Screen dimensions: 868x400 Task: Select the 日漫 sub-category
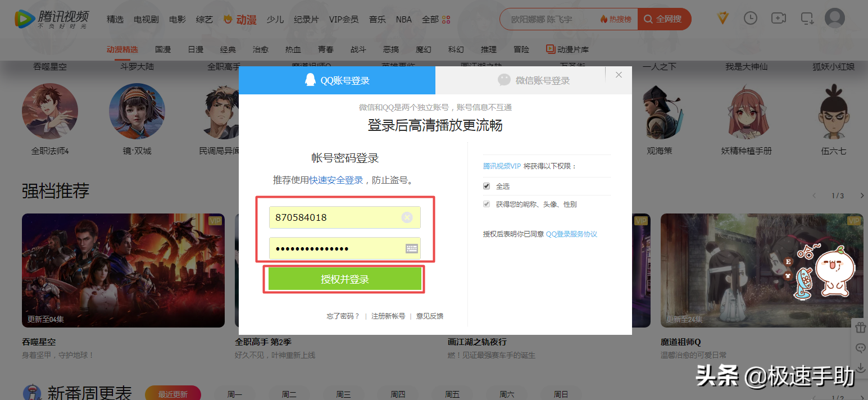pyautogui.click(x=196, y=49)
